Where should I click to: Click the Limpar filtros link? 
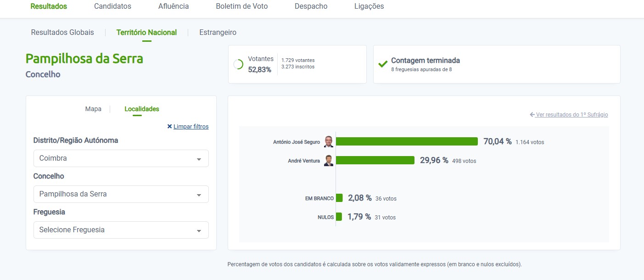coord(191,127)
